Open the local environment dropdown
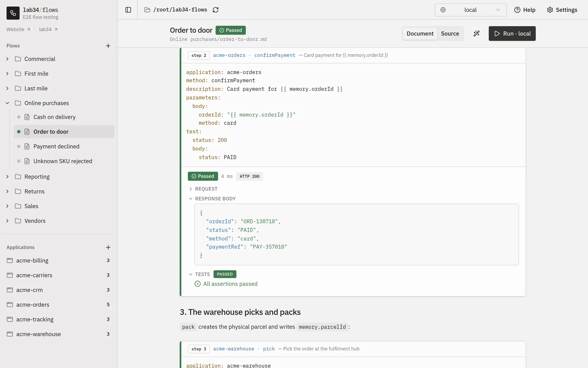 [x=470, y=10]
